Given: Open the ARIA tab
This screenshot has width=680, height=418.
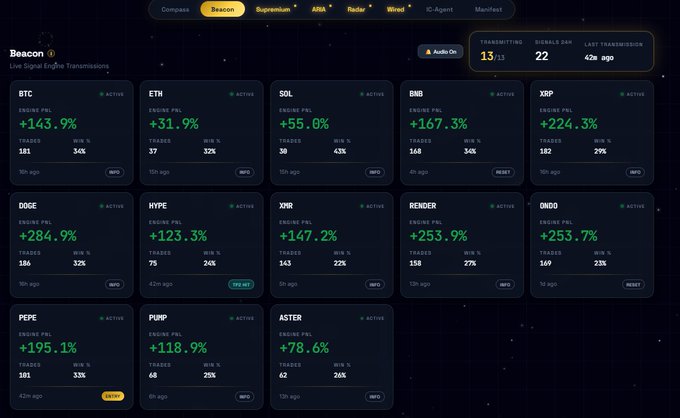Looking at the screenshot, I should click(x=319, y=10).
